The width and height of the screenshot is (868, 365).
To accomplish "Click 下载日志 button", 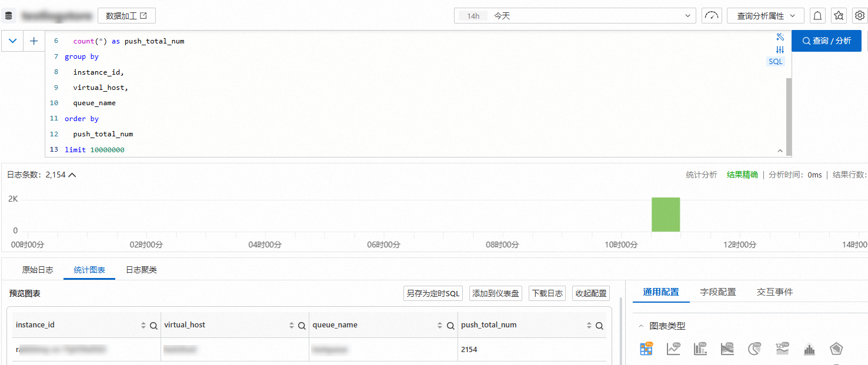I will 547,293.
